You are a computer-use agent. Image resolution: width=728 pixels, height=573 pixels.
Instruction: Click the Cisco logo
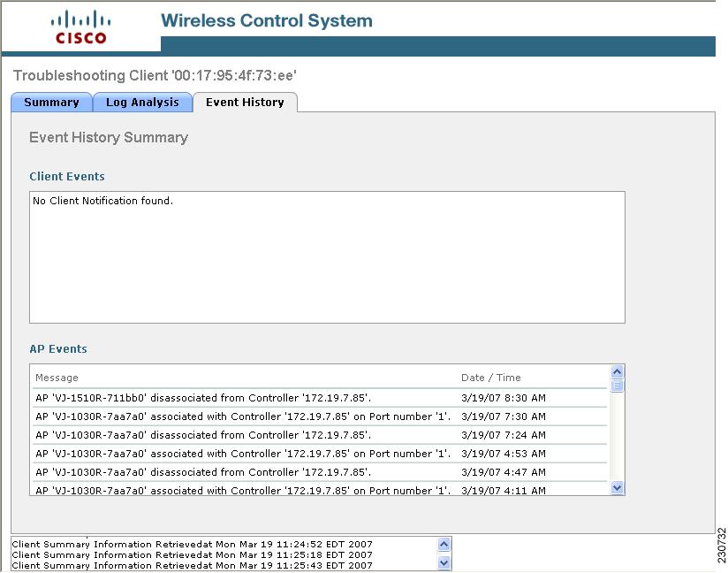[x=80, y=27]
